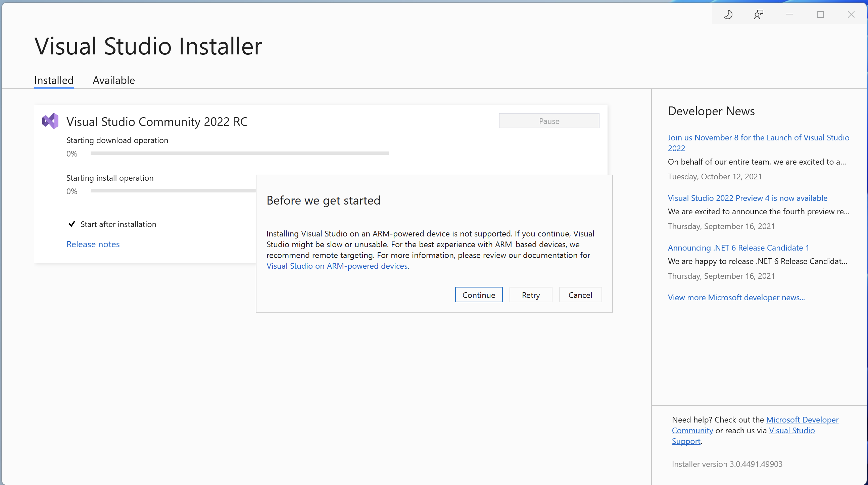
Task: Click the disabled Pause button
Action: click(x=549, y=121)
